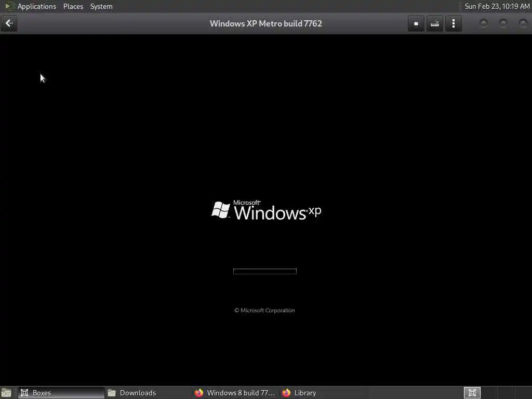Select the active workspace in workspace switcher
532x399 pixels.
pyautogui.click(x=472, y=393)
